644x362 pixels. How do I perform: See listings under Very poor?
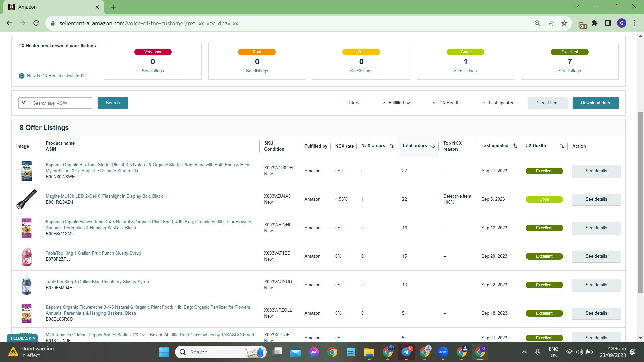tap(153, 71)
